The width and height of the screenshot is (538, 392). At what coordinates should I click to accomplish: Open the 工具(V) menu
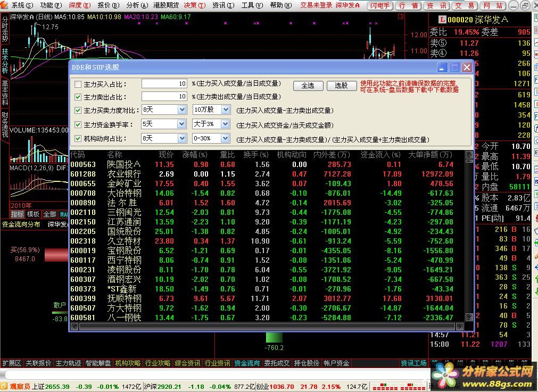(252, 5)
